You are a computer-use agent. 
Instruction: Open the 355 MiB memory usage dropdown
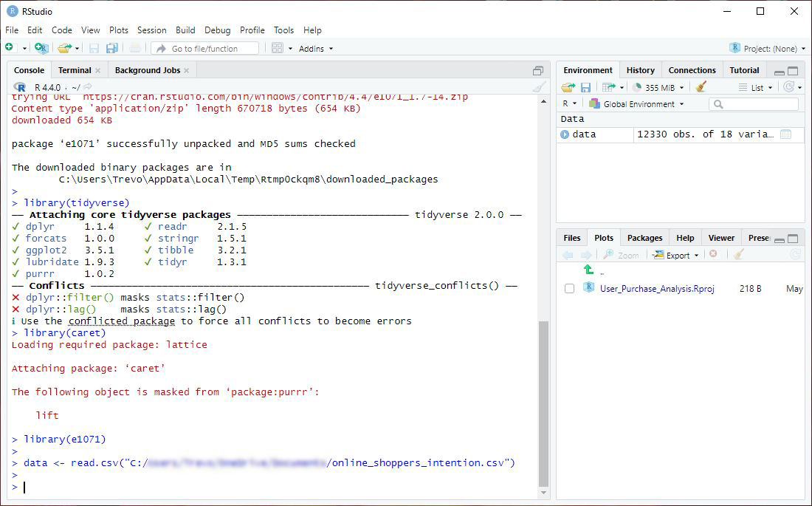click(x=658, y=87)
